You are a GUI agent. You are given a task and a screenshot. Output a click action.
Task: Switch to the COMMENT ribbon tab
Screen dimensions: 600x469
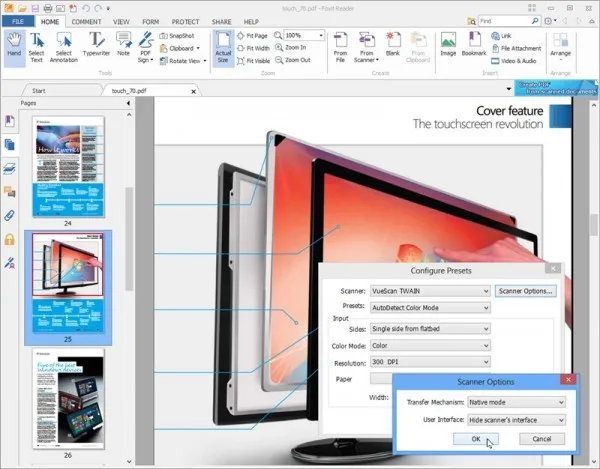coord(86,22)
